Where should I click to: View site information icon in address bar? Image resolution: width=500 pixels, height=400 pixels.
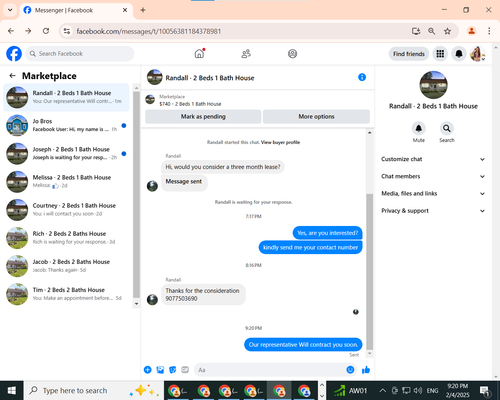pyautogui.click(x=67, y=31)
